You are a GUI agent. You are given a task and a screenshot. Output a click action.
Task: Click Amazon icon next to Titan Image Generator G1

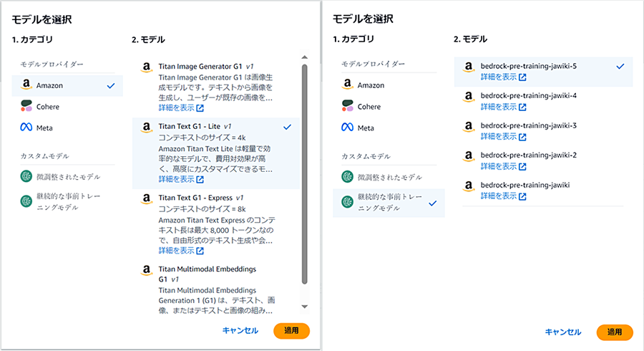[147, 67]
